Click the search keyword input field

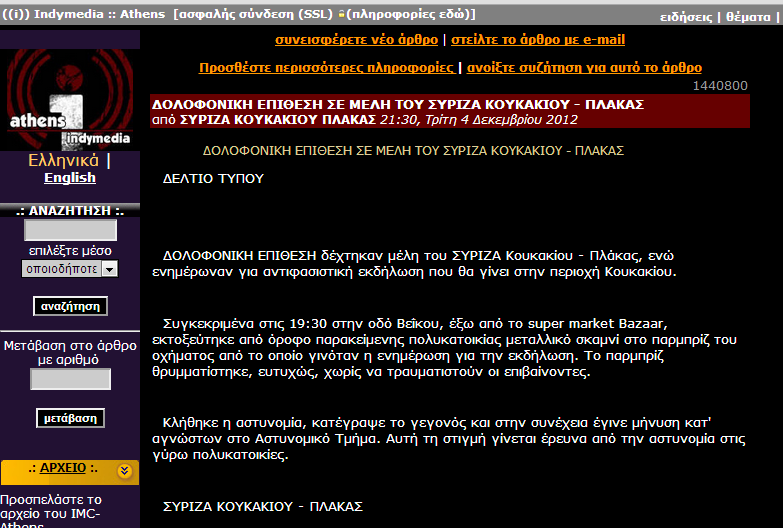(69, 230)
